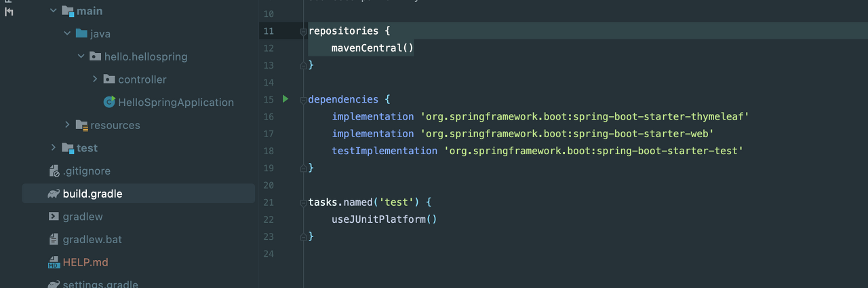This screenshot has height=288, width=868.
Task: Select the hello.hellospring package row
Action: tap(138, 56)
